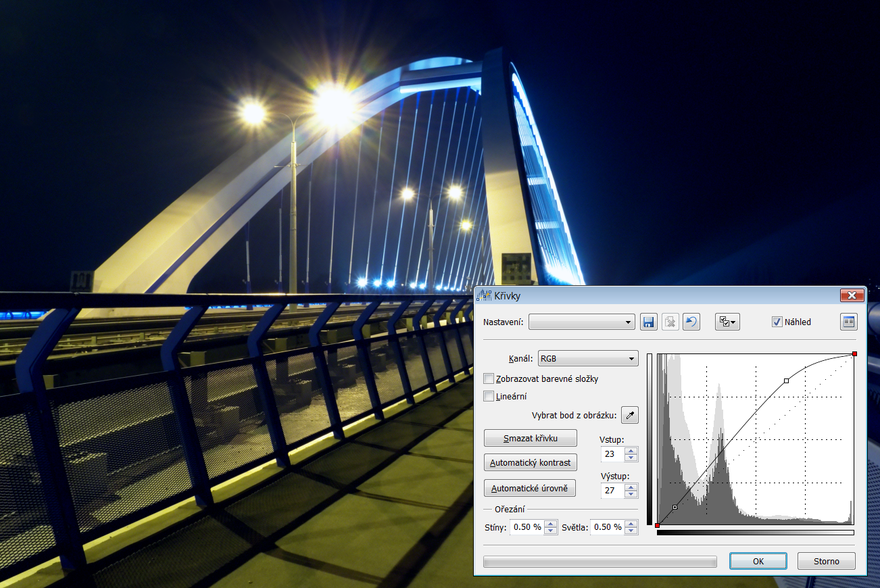The image size is (880, 588).
Task: Select the upper white curve control point
Action: coord(786,381)
